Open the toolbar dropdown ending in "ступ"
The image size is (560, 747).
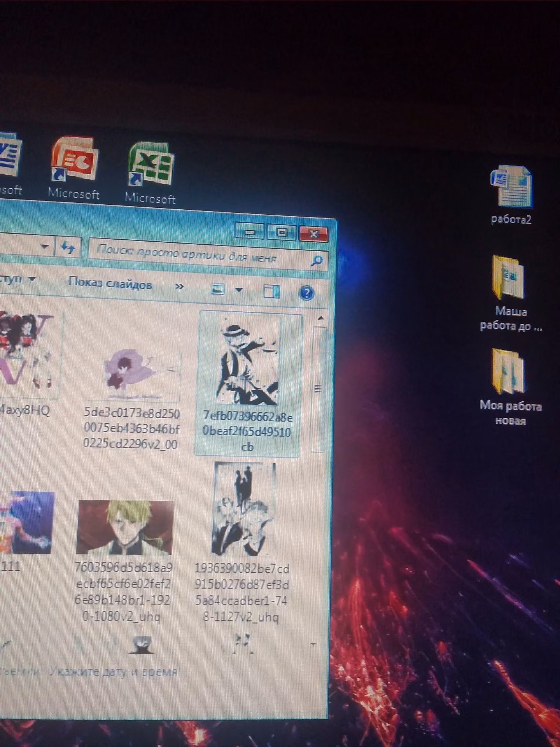pyautogui.click(x=17, y=279)
